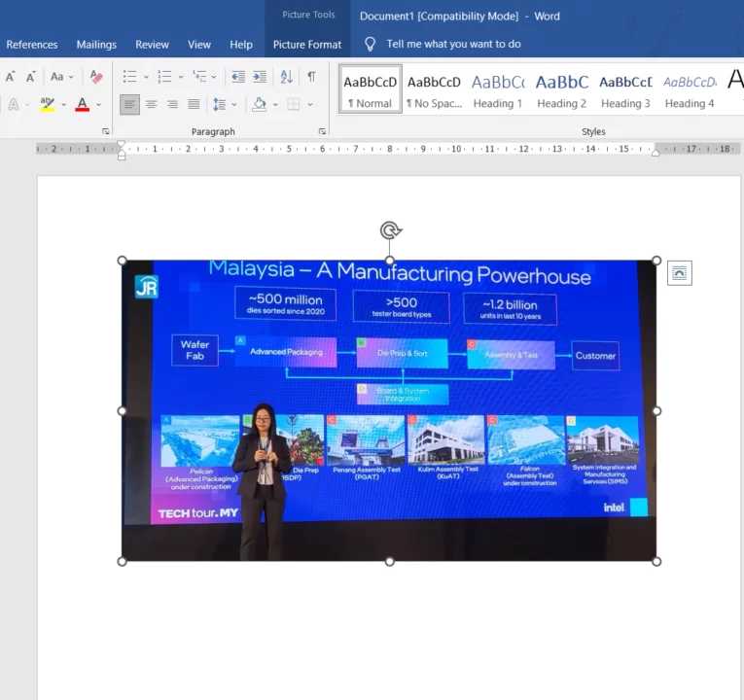Screen dimensions: 744x700
Task: Toggle Align Left paragraph alignment
Action: (x=129, y=104)
